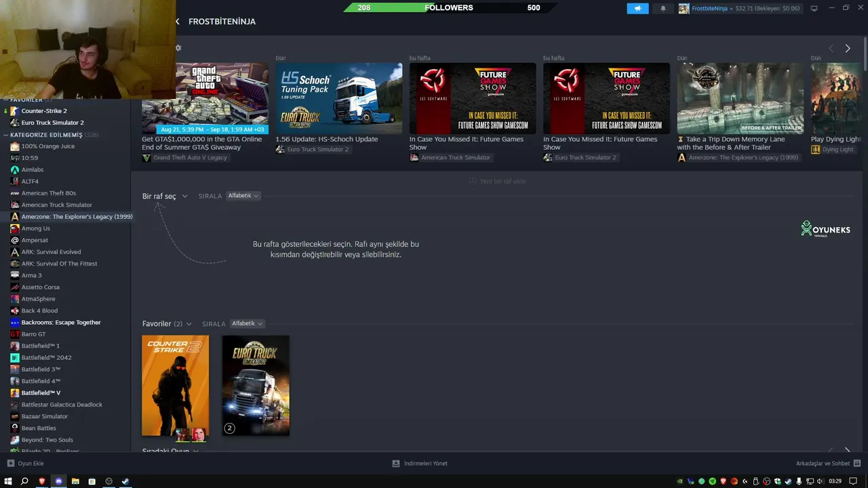Select Bean Battles in library list
Image resolution: width=868 pixels, height=488 pixels.
pos(39,428)
